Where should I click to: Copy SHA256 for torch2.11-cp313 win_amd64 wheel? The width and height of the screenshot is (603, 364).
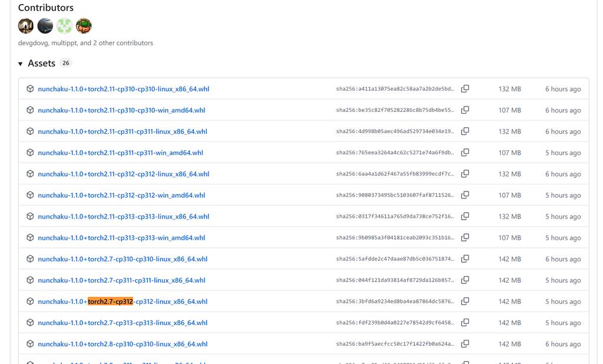pos(465,237)
